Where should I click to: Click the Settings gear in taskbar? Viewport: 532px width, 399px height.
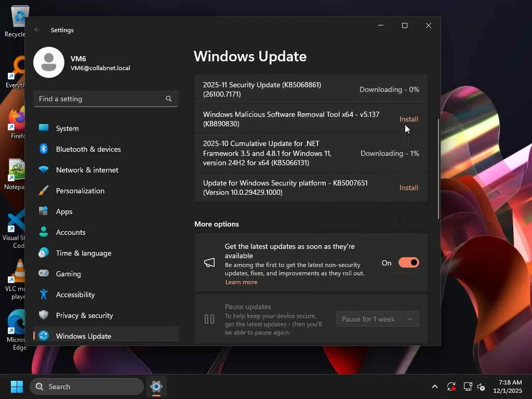[x=156, y=387]
